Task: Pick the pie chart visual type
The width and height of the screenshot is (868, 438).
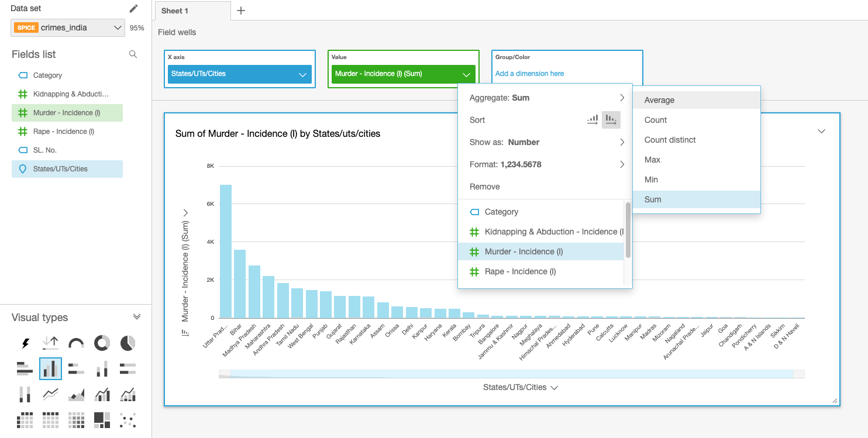Action: coord(128,343)
